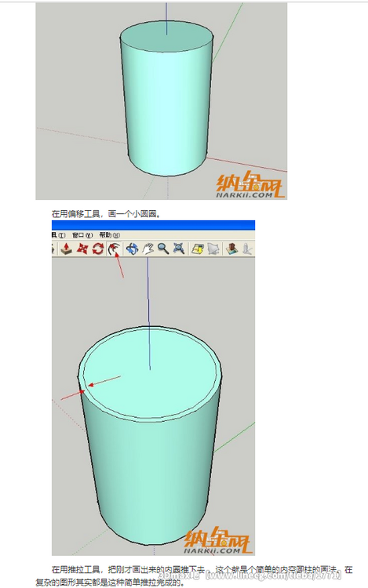Select the Rotate tool icon

[x=98, y=249]
